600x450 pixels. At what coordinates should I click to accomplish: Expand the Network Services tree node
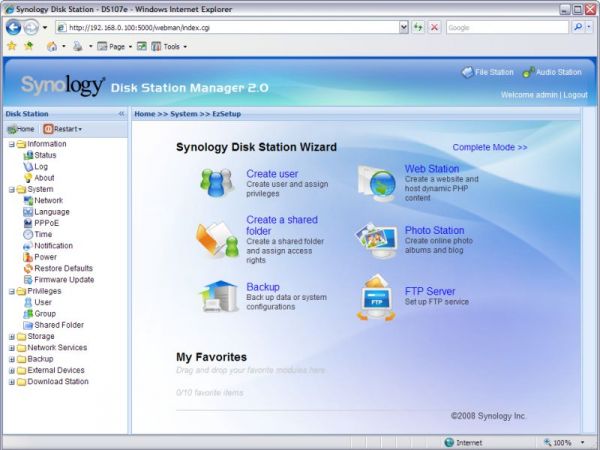[x=11, y=348]
